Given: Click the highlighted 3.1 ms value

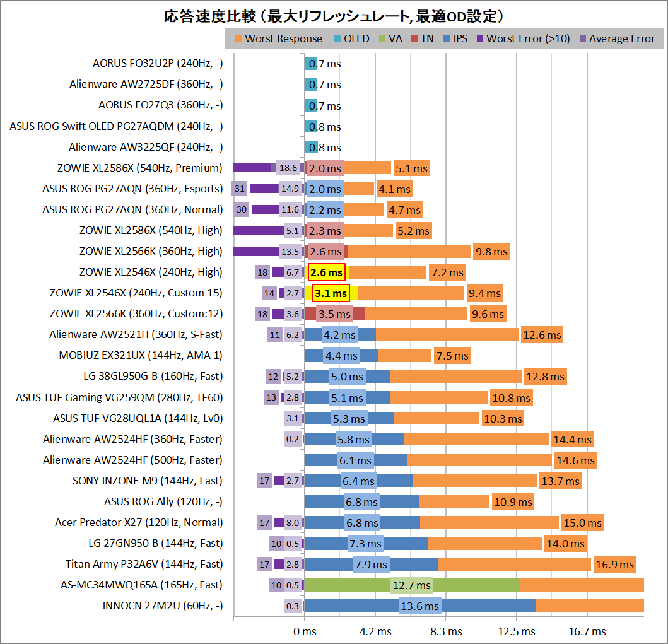Looking at the screenshot, I should (x=331, y=293).
